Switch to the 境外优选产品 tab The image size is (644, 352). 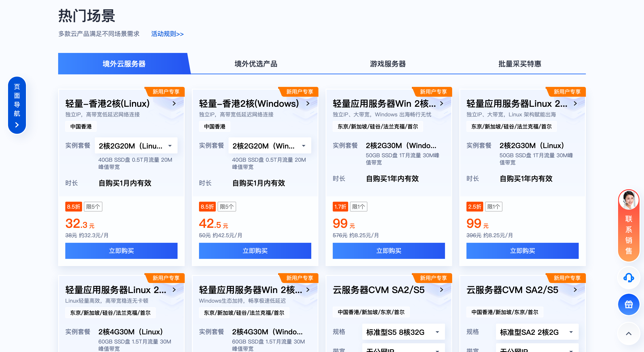(x=256, y=64)
